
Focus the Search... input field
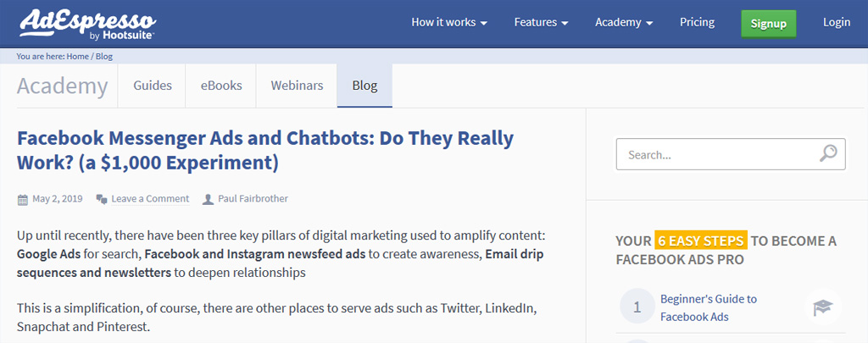(731, 154)
